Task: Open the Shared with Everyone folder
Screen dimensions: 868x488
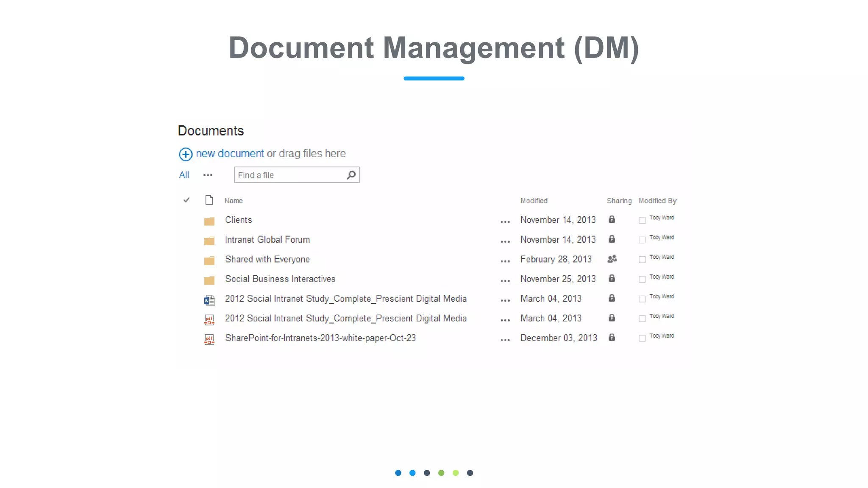Action: 267,259
